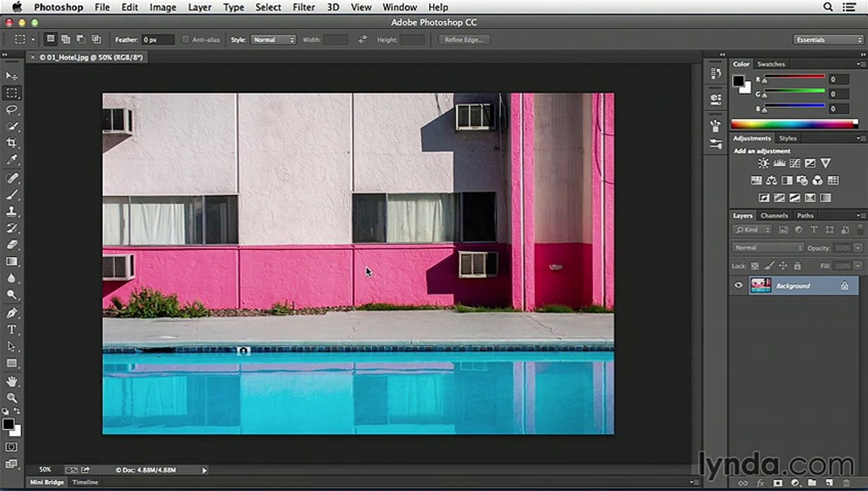Select the Brush tool
Image resolution: width=868 pixels, height=491 pixels.
pos(12,195)
